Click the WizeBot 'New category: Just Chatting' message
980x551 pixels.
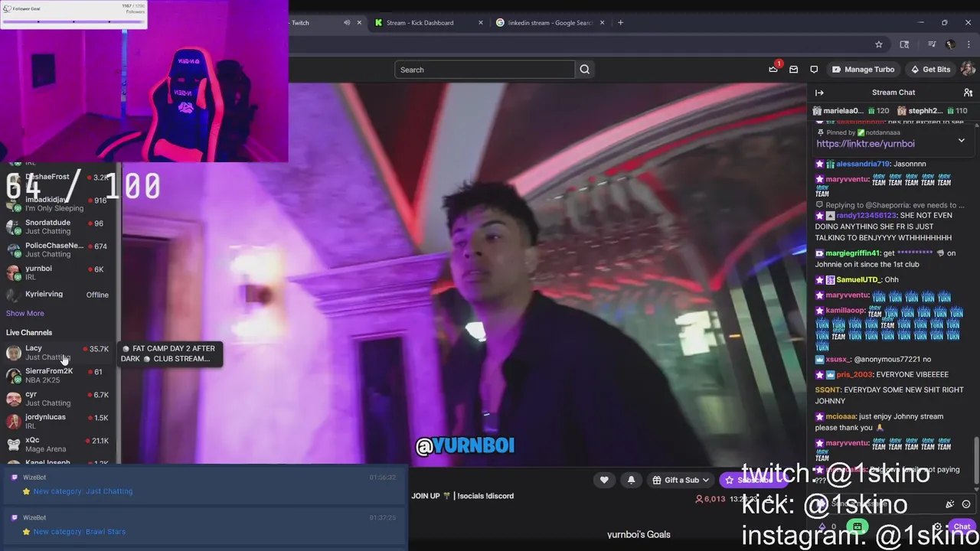click(83, 491)
